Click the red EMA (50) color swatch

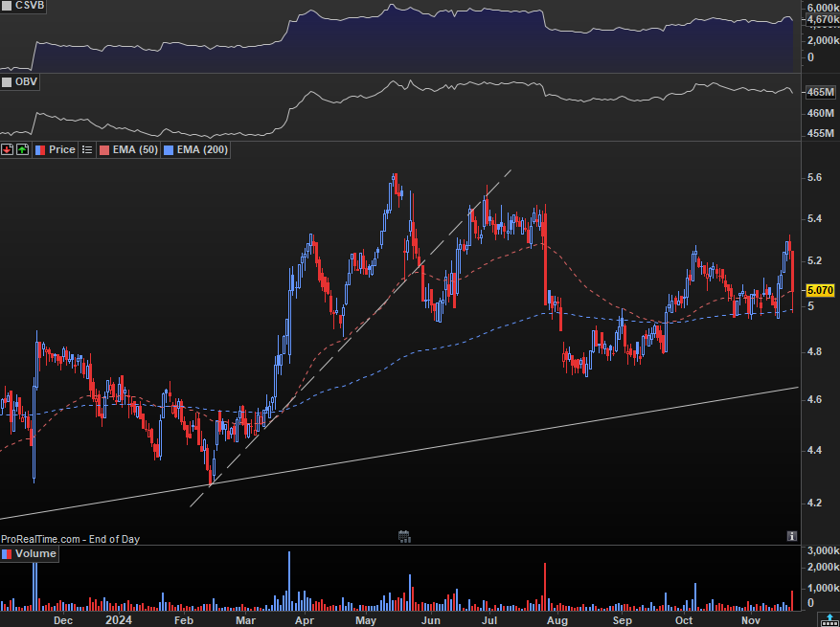click(x=104, y=150)
